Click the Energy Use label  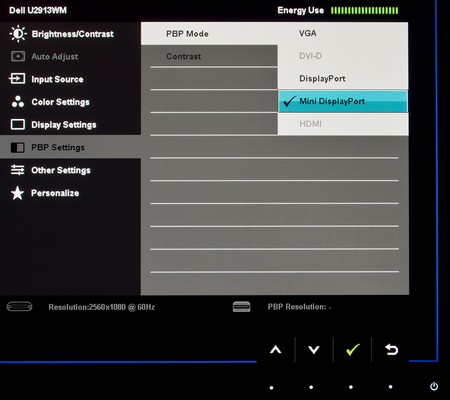[301, 10]
